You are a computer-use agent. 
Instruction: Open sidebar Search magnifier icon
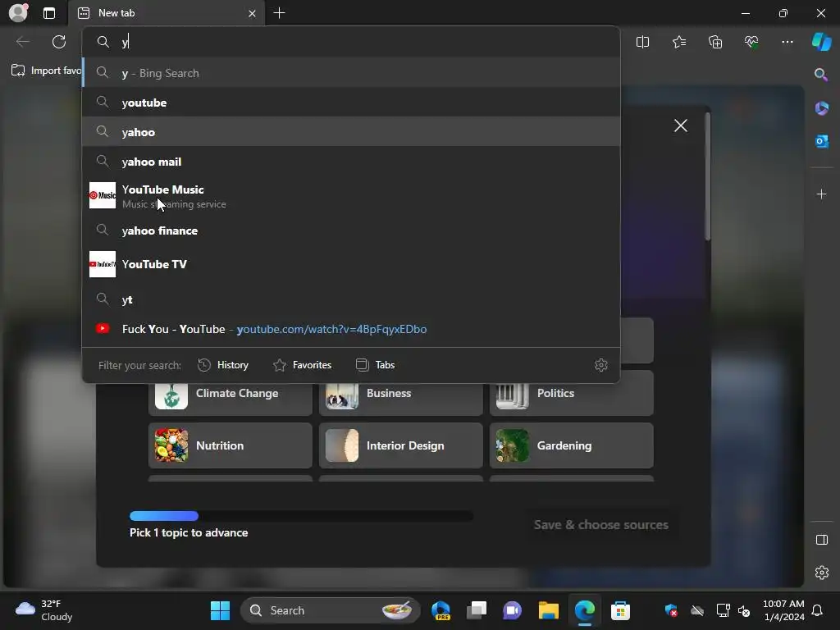821,75
